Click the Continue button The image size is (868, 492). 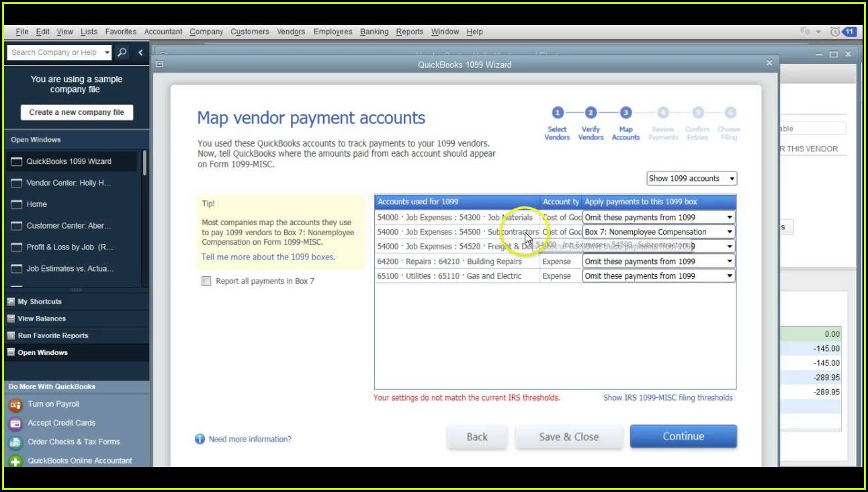click(683, 436)
